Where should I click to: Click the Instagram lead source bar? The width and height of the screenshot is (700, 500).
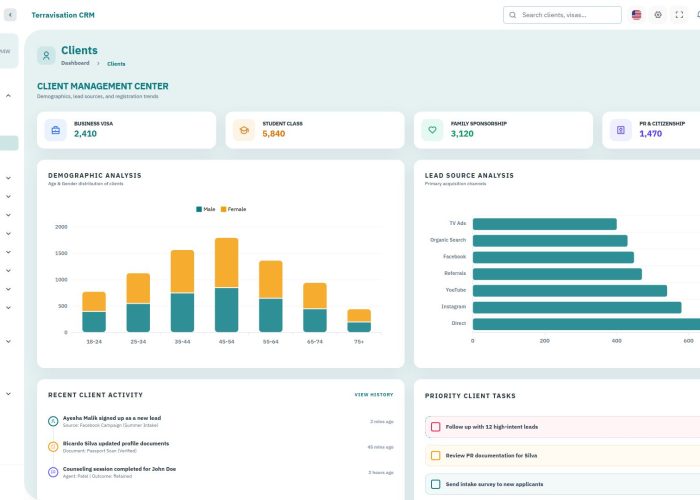577,307
